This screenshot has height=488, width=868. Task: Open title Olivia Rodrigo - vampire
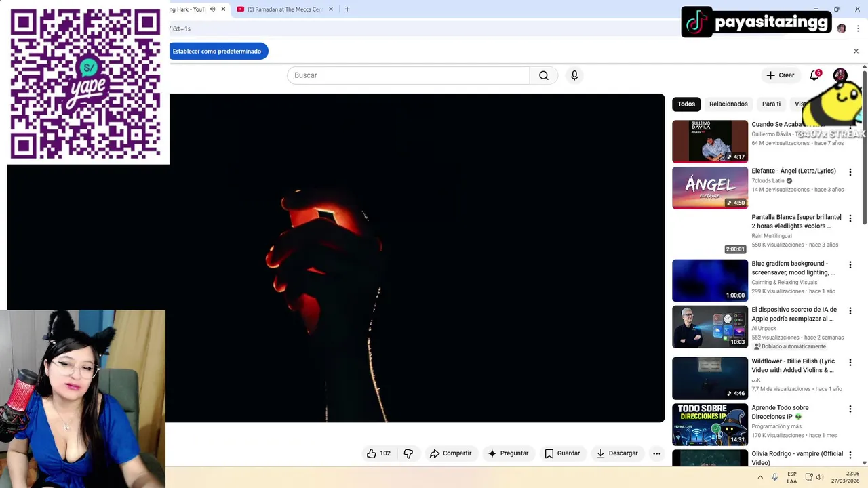(x=797, y=458)
